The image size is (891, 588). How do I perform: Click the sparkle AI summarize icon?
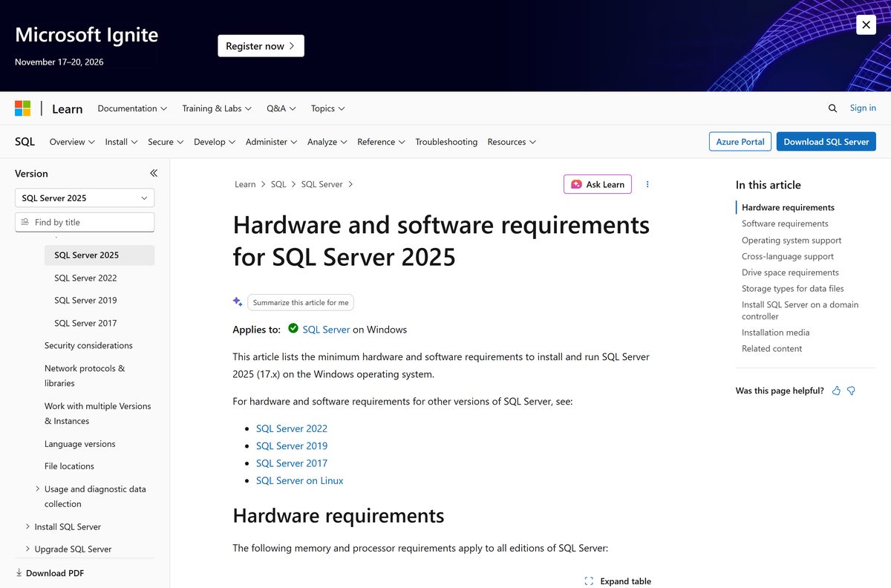pos(238,301)
